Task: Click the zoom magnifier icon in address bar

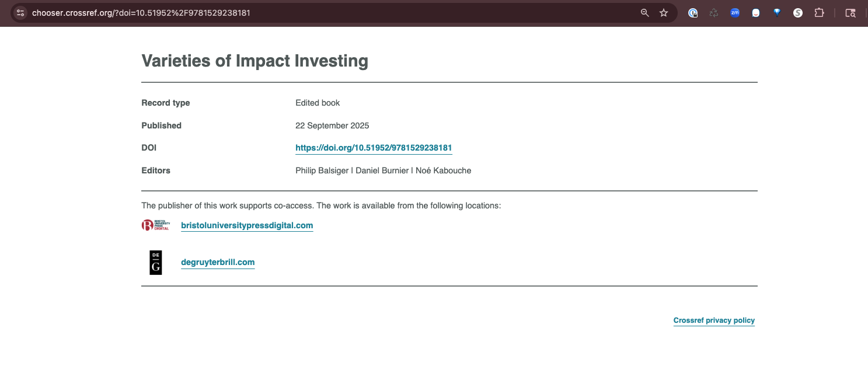Action: 644,13
